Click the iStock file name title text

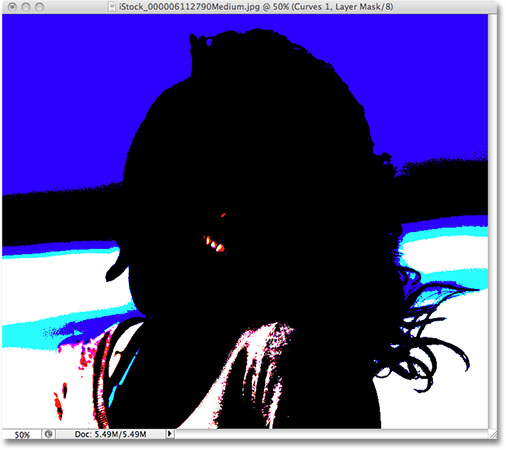click(256, 7)
